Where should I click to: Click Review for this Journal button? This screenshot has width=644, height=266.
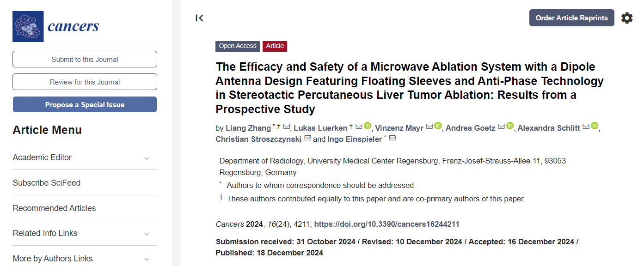click(x=85, y=82)
